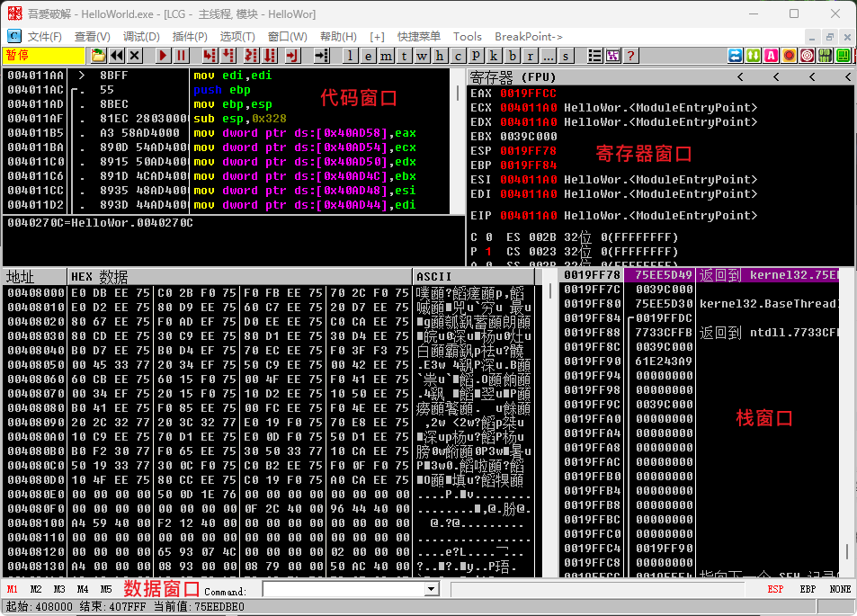Run the program with the red play icon
Image resolution: width=857 pixels, height=616 pixels.
click(x=163, y=56)
